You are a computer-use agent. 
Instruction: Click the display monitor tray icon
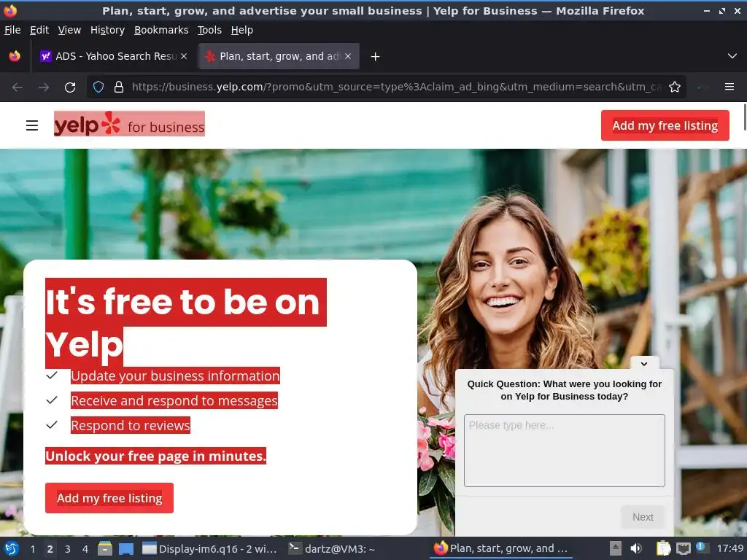684,548
